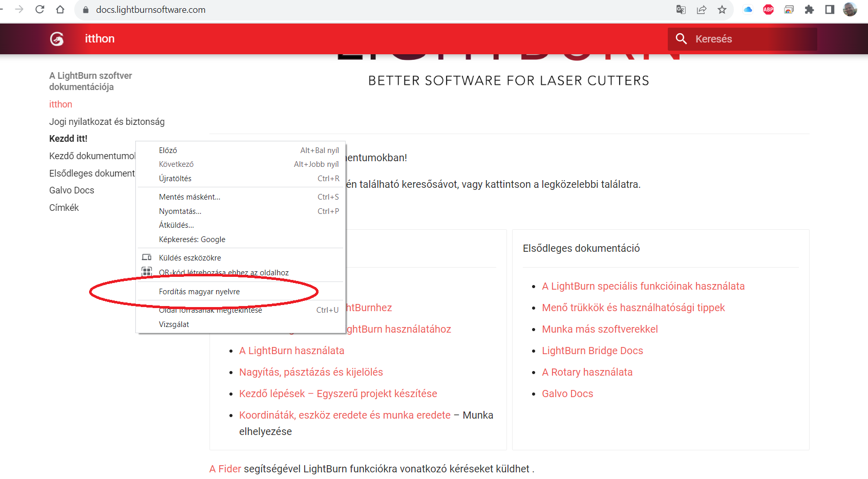Click A LightBurn szoftver dokumentációja heading
Screen dimensions: 868x479
pyautogui.click(x=91, y=81)
